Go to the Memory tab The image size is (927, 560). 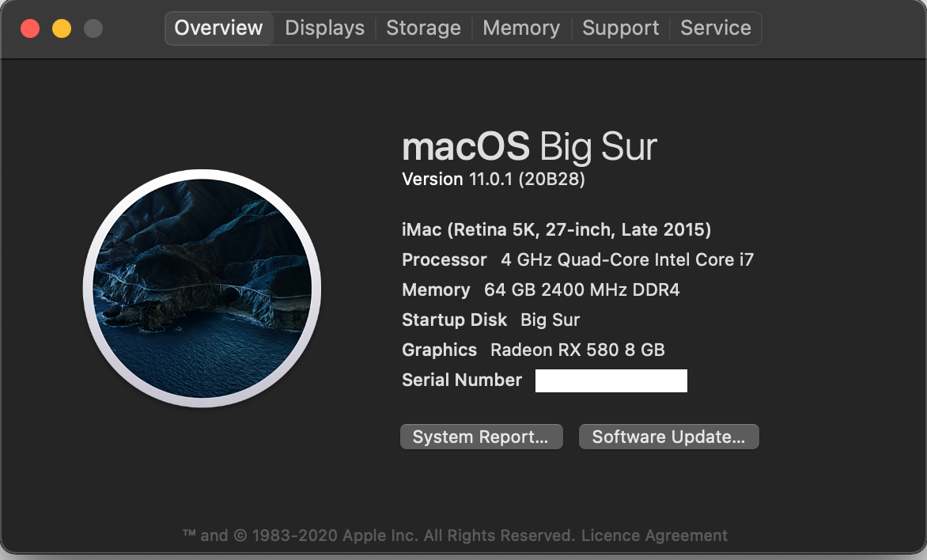click(x=520, y=28)
